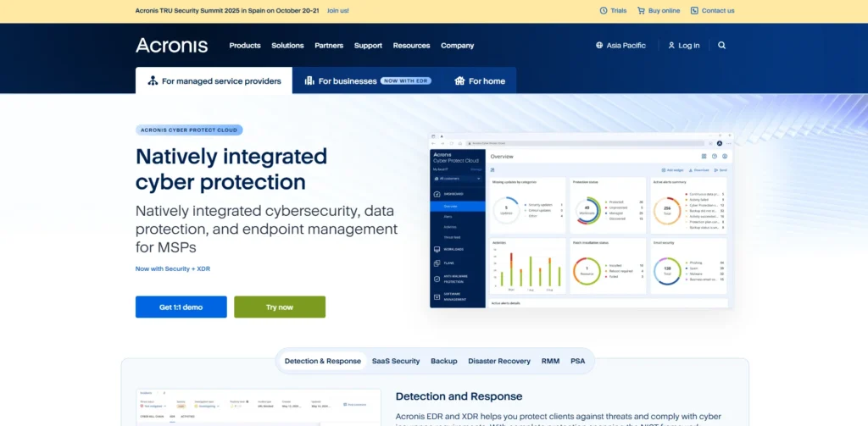868x426 pixels.
Task: Click the Get 1:1 demo button
Action: [x=181, y=307]
